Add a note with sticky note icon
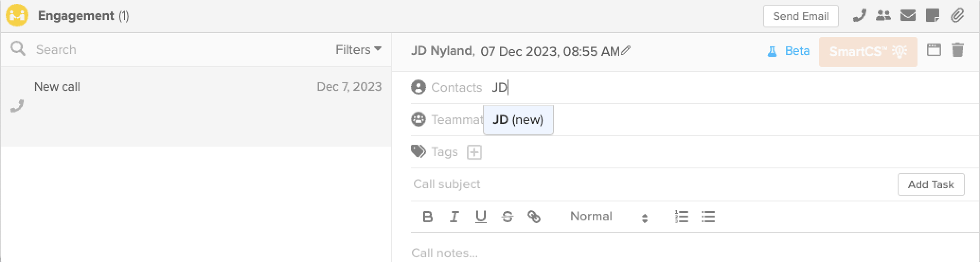The width and height of the screenshot is (980, 262). click(x=932, y=16)
